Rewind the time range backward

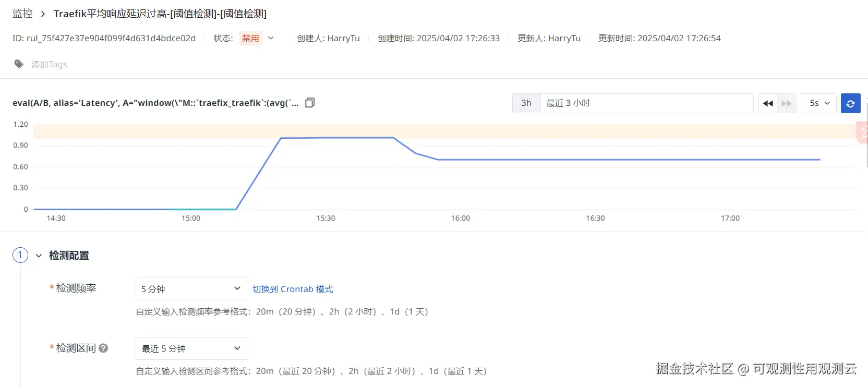coord(768,103)
